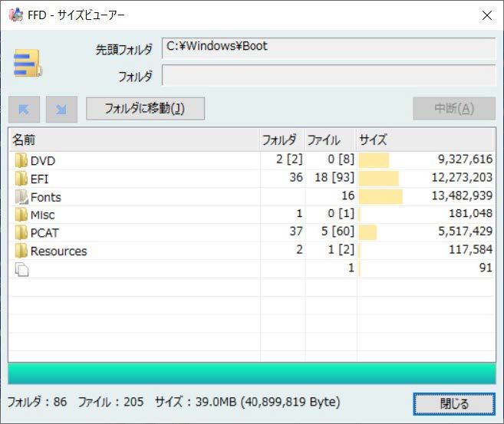Select the EFI folder icon
This screenshot has height=424, width=504.
(x=21, y=179)
